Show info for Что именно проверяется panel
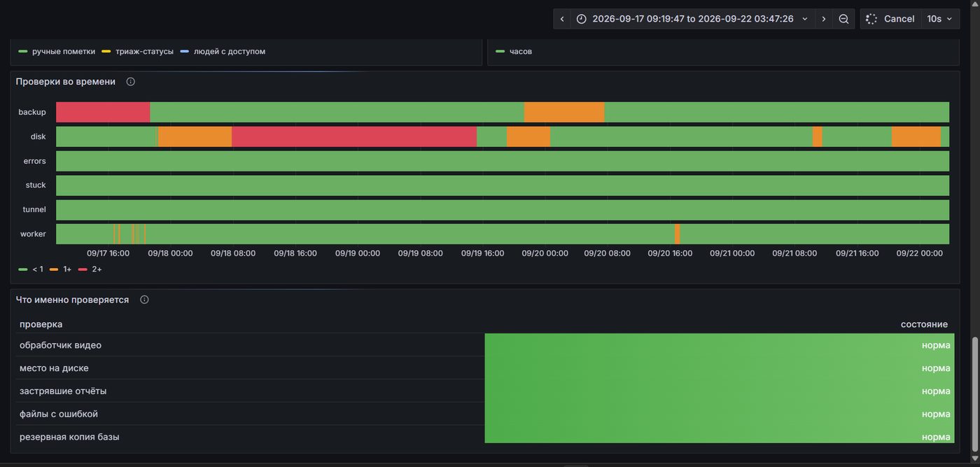980x467 pixels. point(144,300)
